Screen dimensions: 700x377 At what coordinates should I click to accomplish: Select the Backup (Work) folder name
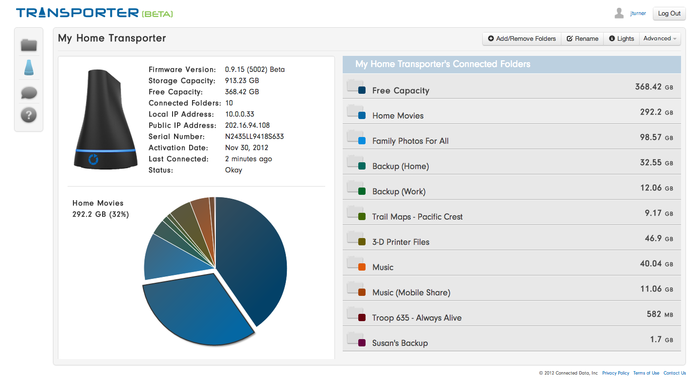(x=399, y=192)
